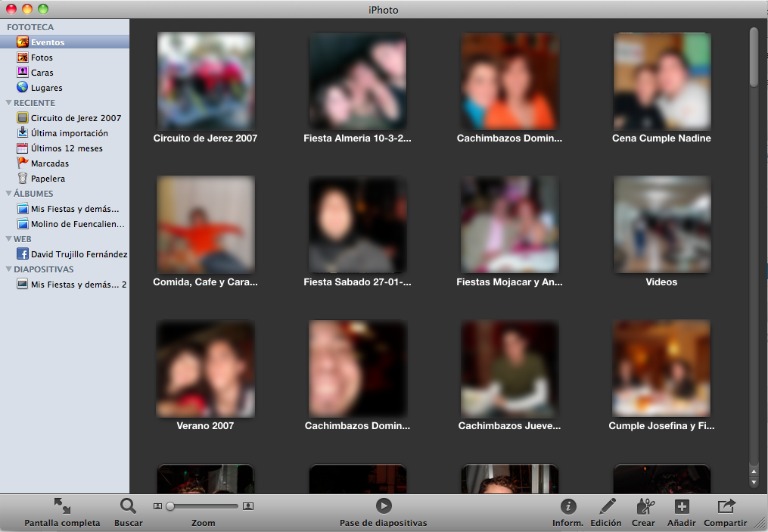Click the Lugares globe icon

23,87
